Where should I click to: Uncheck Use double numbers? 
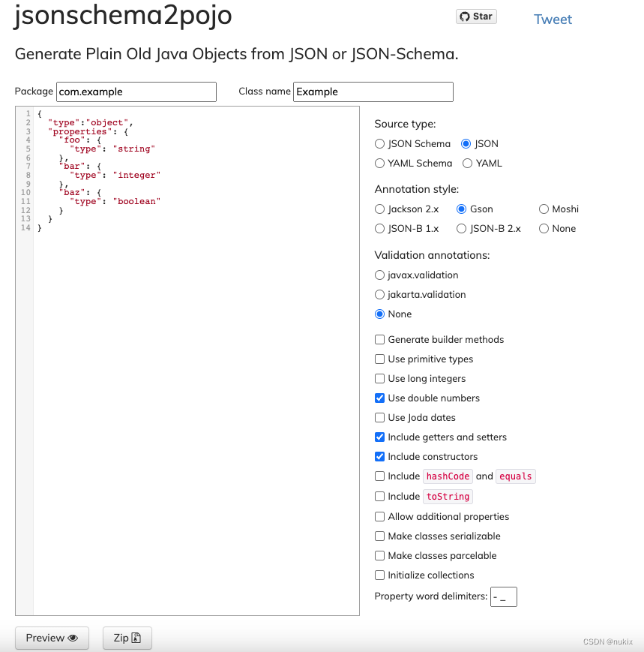[x=379, y=398]
